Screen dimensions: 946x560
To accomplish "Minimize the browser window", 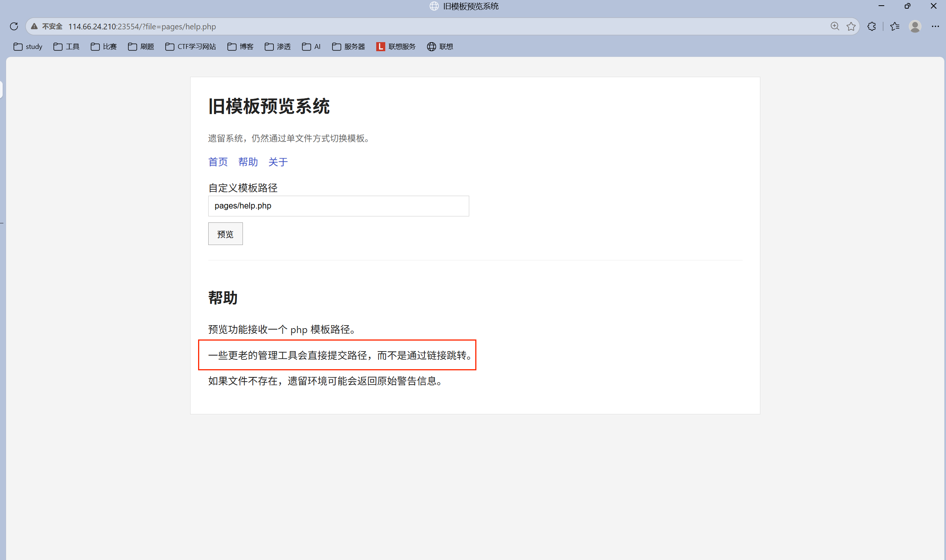I will pos(882,6).
